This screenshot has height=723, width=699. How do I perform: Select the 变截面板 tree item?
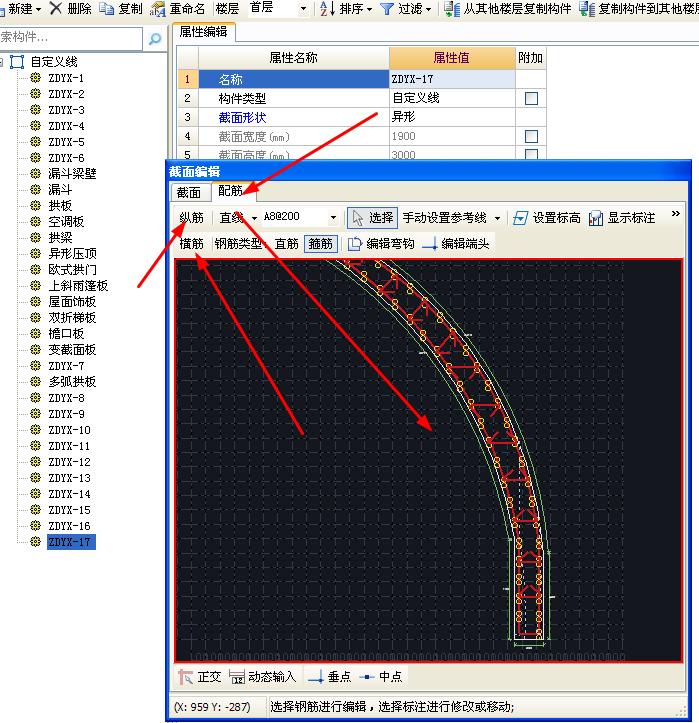coord(72,350)
